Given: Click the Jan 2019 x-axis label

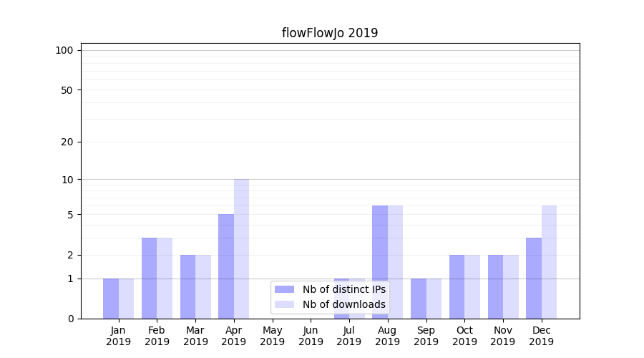Looking at the screenshot, I should [119, 336].
